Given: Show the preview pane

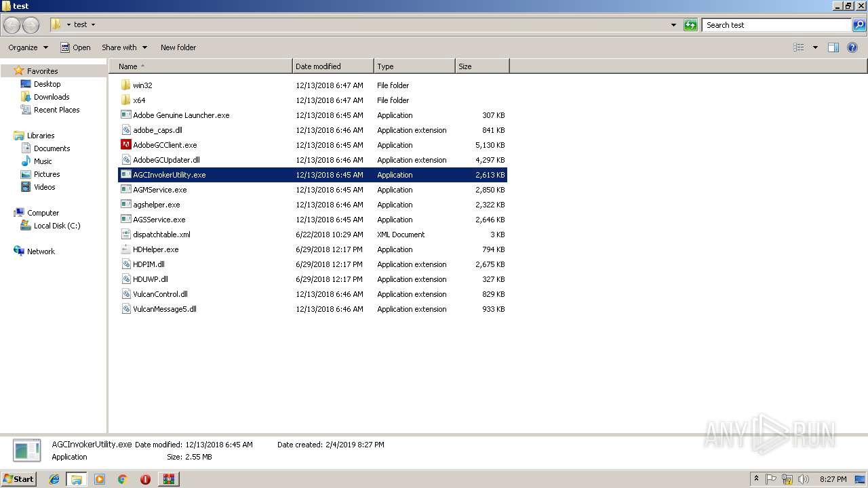Looking at the screenshot, I should click(833, 47).
